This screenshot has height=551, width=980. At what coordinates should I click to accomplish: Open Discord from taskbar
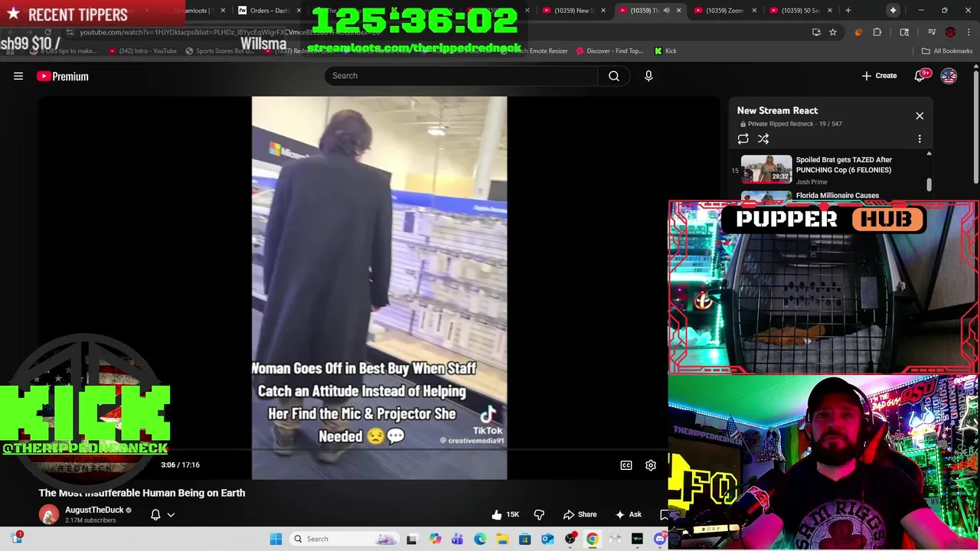660,539
